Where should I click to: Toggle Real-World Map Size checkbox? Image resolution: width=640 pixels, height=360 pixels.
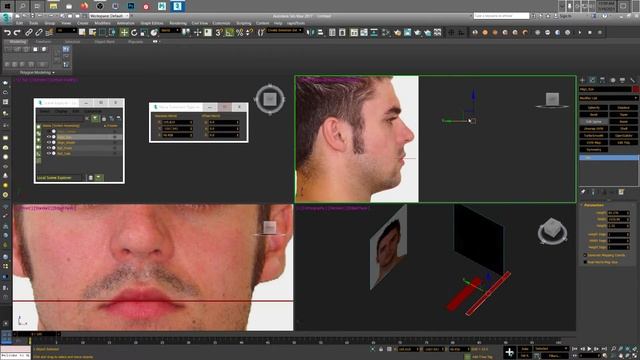585,262
